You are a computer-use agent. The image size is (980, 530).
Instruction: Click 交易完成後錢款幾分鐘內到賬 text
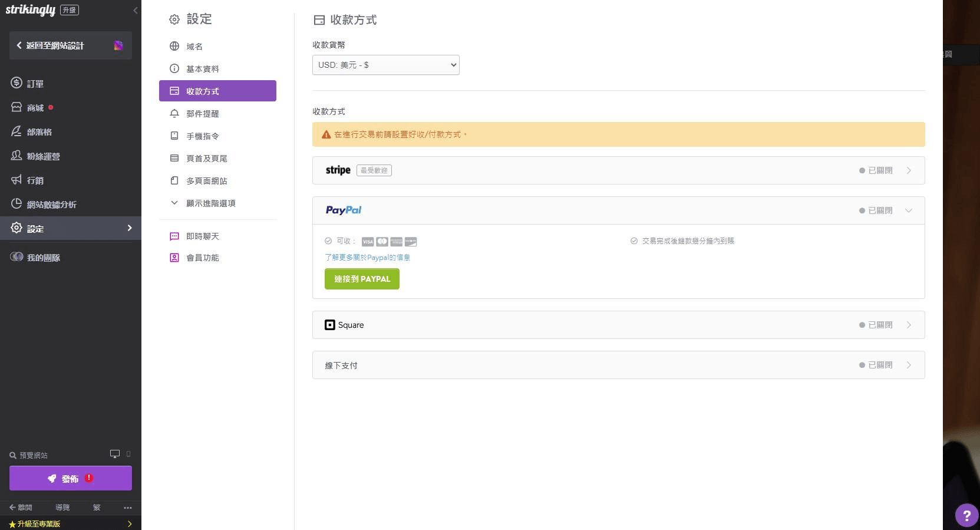tap(688, 241)
